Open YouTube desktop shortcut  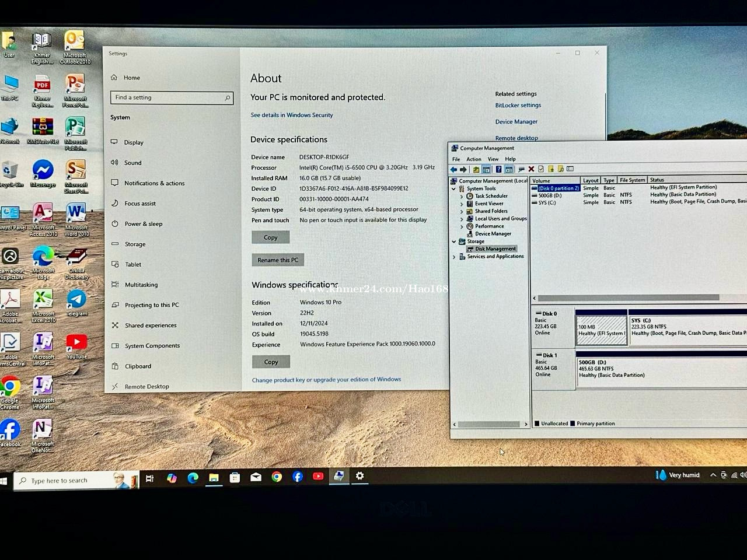pos(76,345)
